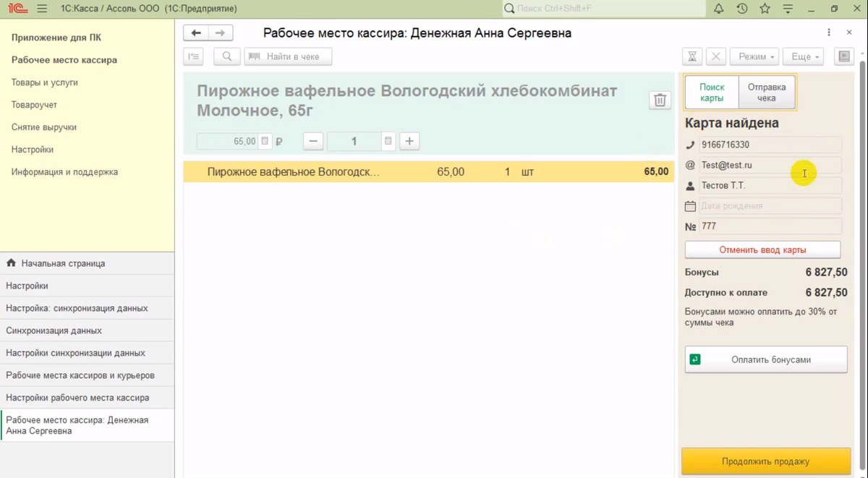
Task: Click the name field Тестов Т.Т.
Action: [x=770, y=186]
